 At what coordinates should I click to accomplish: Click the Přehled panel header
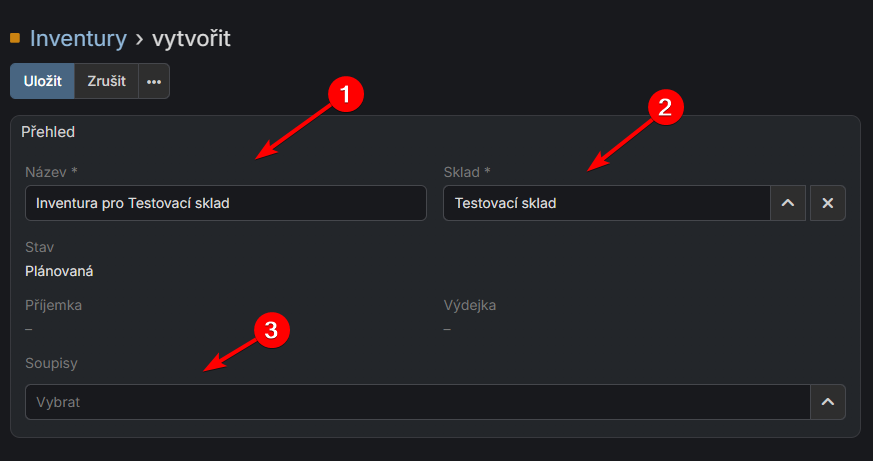click(x=48, y=131)
